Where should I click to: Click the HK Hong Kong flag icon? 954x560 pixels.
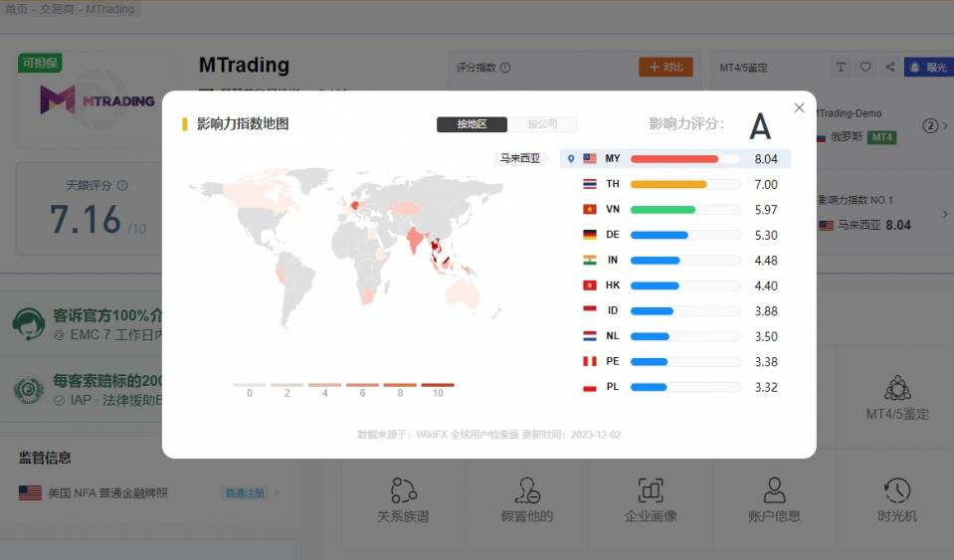[x=590, y=285]
